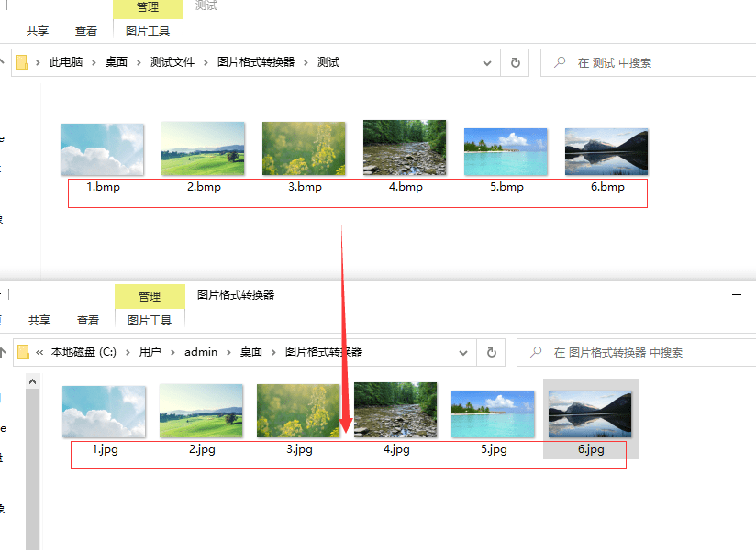Switch to the 查看 tab in top window

[85, 30]
